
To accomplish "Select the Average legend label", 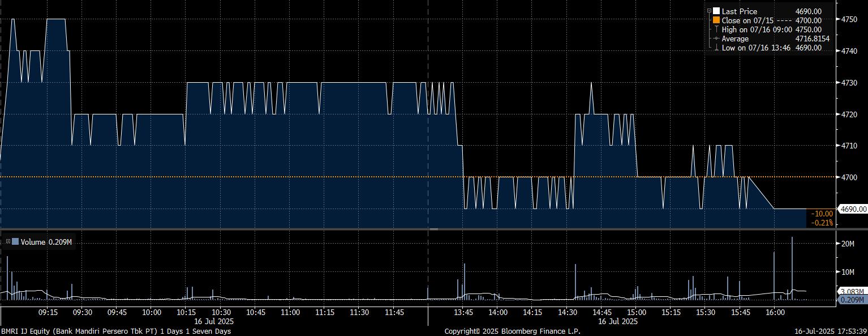I will pyautogui.click(x=736, y=39).
